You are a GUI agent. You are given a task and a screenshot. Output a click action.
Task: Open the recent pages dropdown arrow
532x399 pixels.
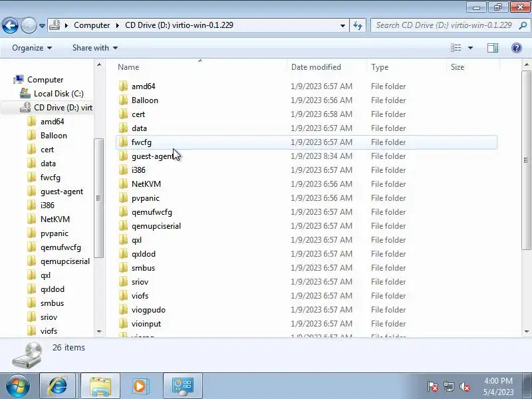[42, 26]
